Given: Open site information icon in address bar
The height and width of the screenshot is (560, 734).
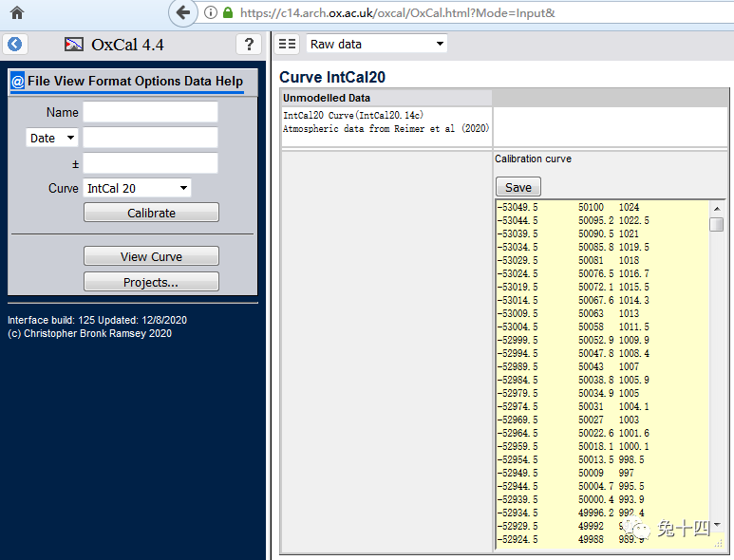Looking at the screenshot, I should click(211, 12).
